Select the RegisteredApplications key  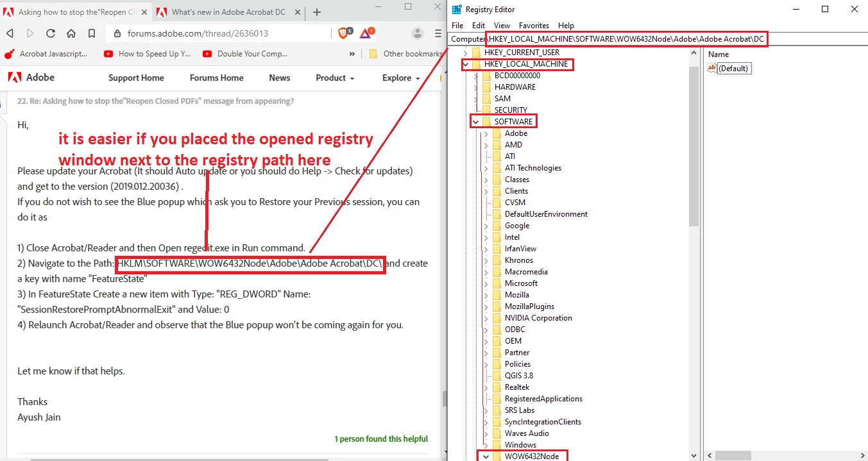pos(543,399)
